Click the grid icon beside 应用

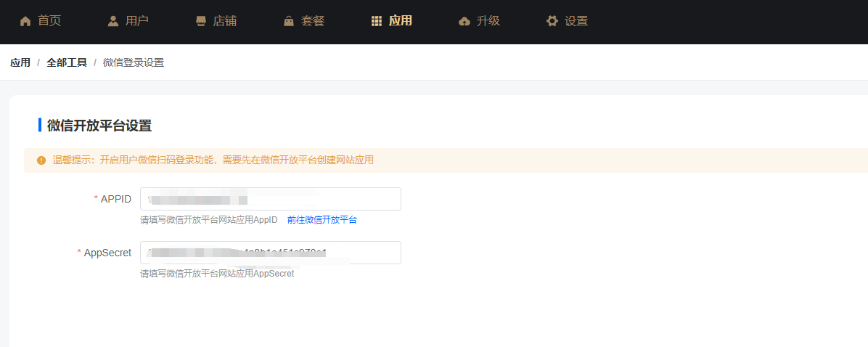point(377,22)
